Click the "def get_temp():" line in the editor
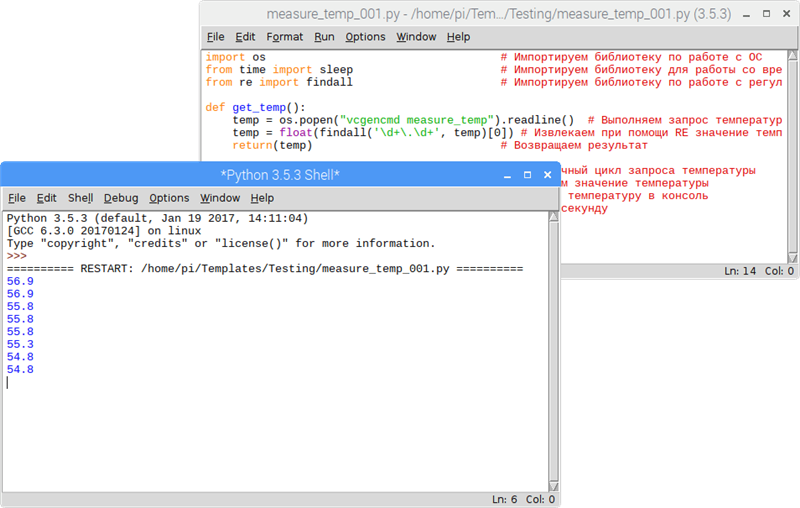Screen dimensions: 800x508 tap(254, 108)
